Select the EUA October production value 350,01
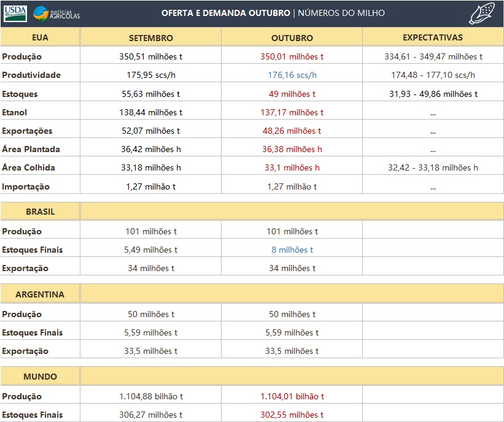This screenshot has height=422, width=504. click(x=292, y=56)
